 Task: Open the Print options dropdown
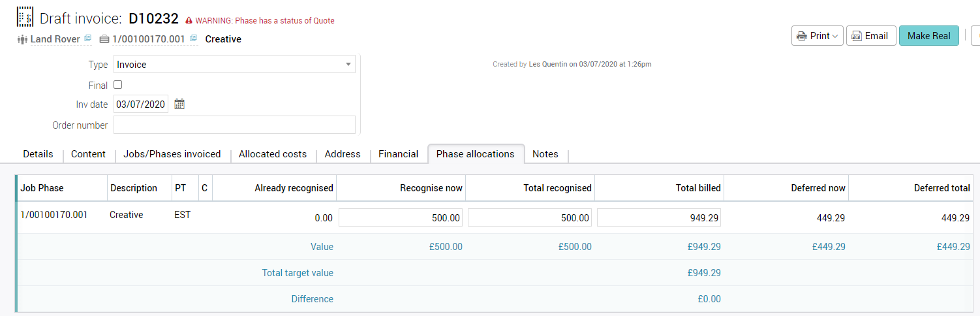pyautogui.click(x=818, y=36)
